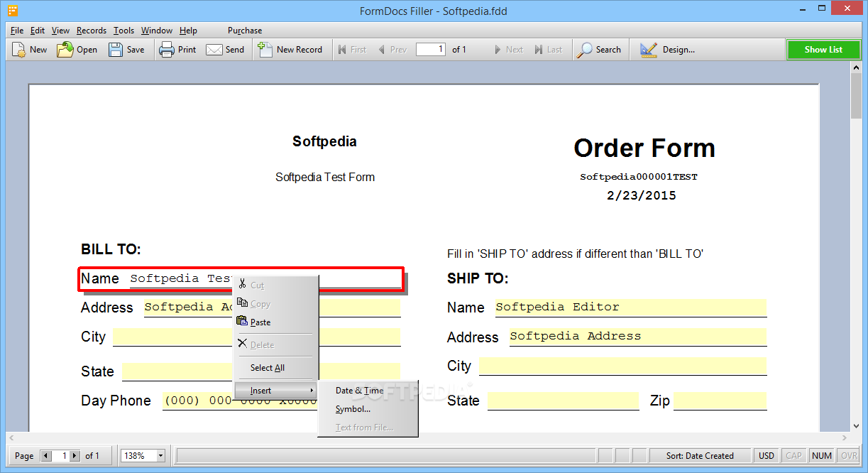868x473 pixels.
Task: Expand Insert submenu in context menu
Action: click(275, 391)
